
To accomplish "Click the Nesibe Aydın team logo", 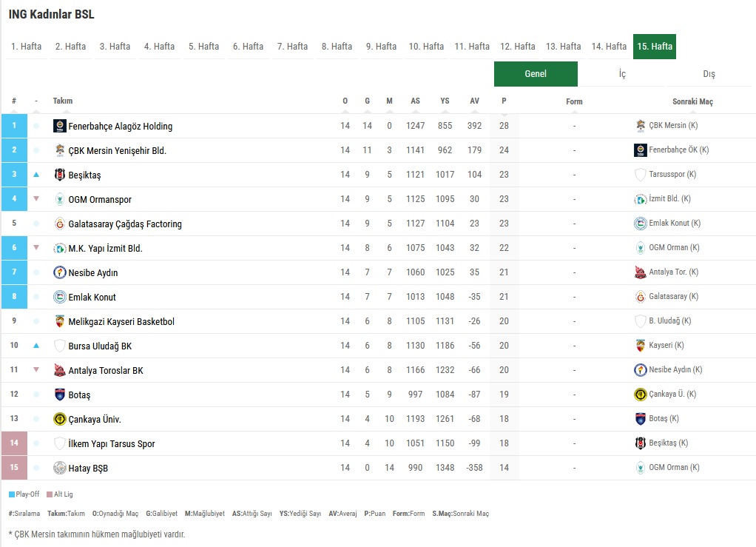I will pyautogui.click(x=60, y=272).
